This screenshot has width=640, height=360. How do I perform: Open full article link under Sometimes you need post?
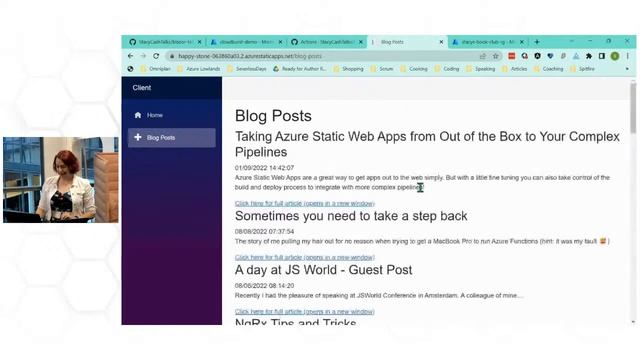click(304, 258)
